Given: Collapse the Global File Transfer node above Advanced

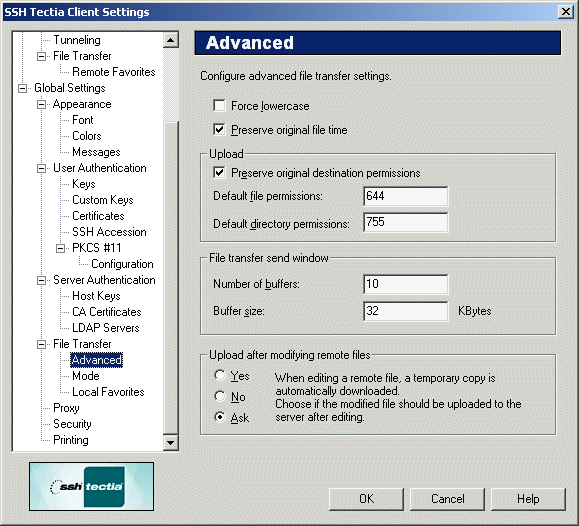Looking at the screenshot, I should pyautogui.click(x=41, y=344).
